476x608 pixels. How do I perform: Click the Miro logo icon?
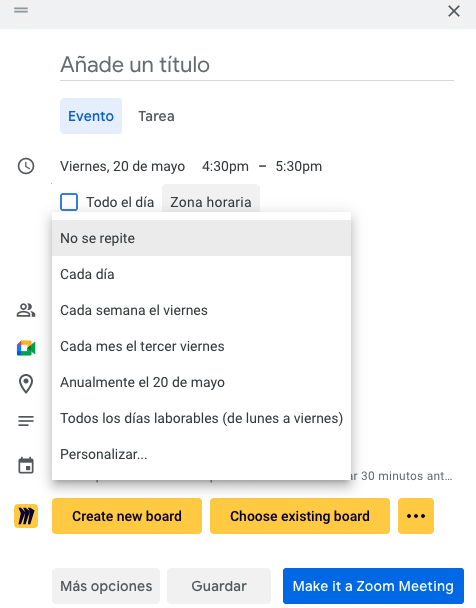(x=26, y=516)
